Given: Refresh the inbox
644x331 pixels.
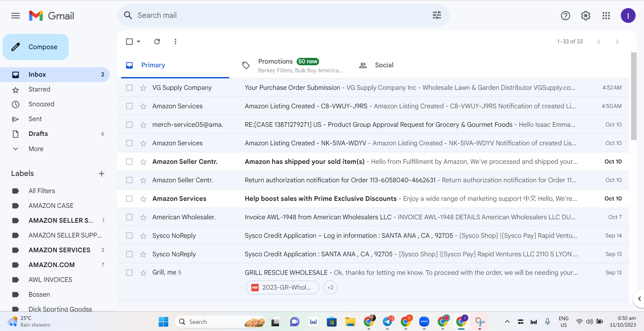Looking at the screenshot, I should point(157,41).
